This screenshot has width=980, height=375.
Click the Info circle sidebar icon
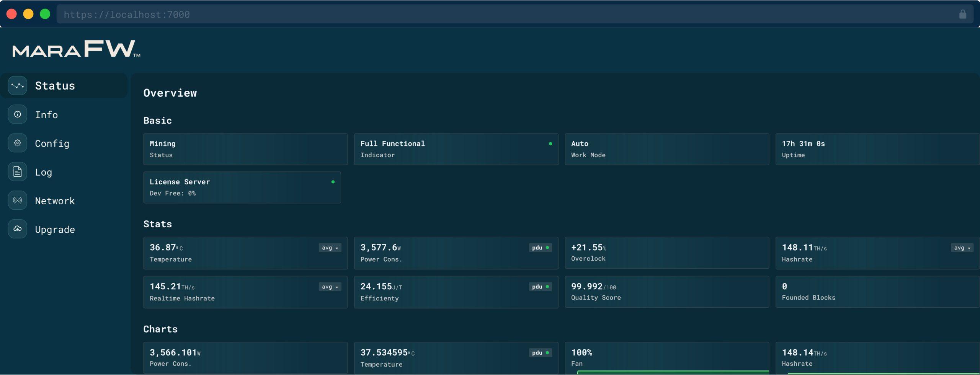(17, 114)
